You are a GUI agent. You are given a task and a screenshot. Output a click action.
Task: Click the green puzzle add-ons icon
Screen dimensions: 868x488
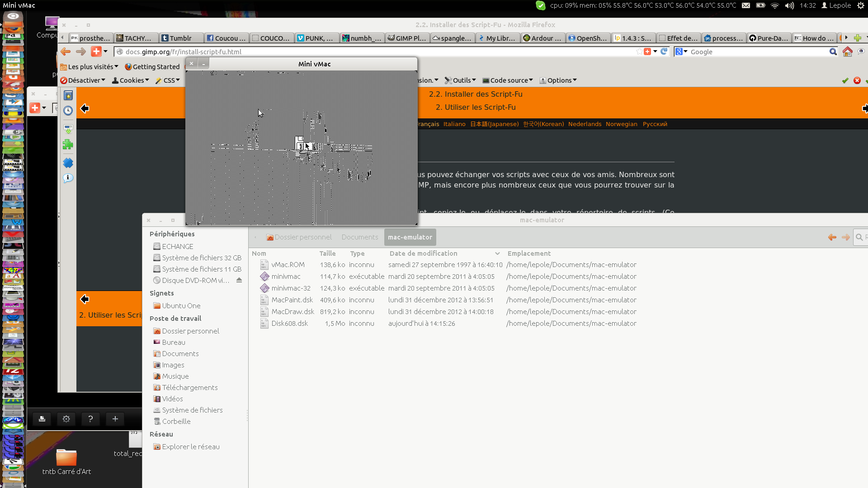pos(68,145)
